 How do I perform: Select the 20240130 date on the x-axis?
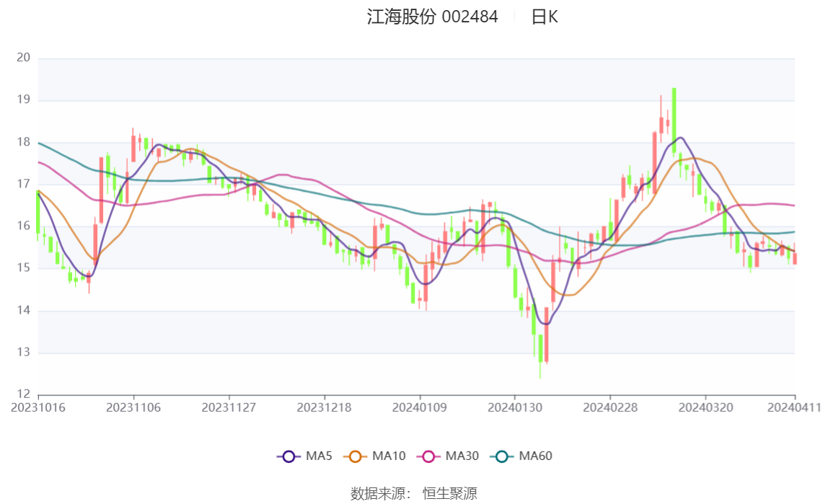514,407
